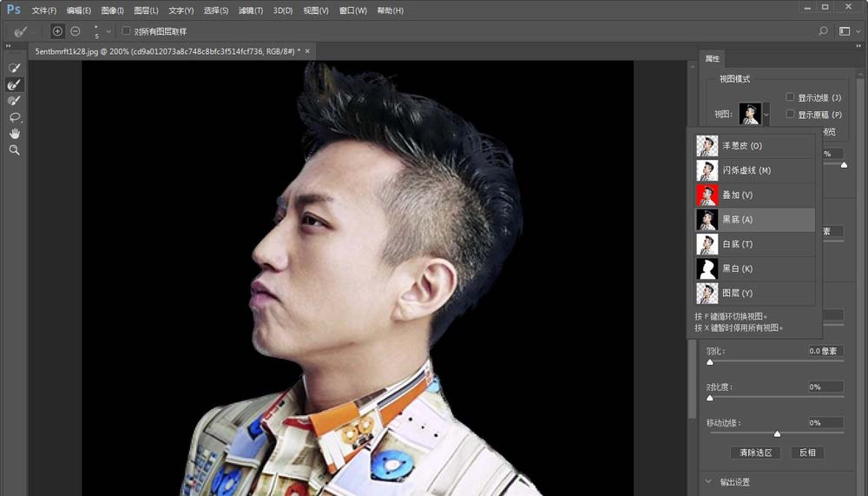Activate the Hand tool
This screenshot has height=496, width=868.
pyautogui.click(x=14, y=134)
